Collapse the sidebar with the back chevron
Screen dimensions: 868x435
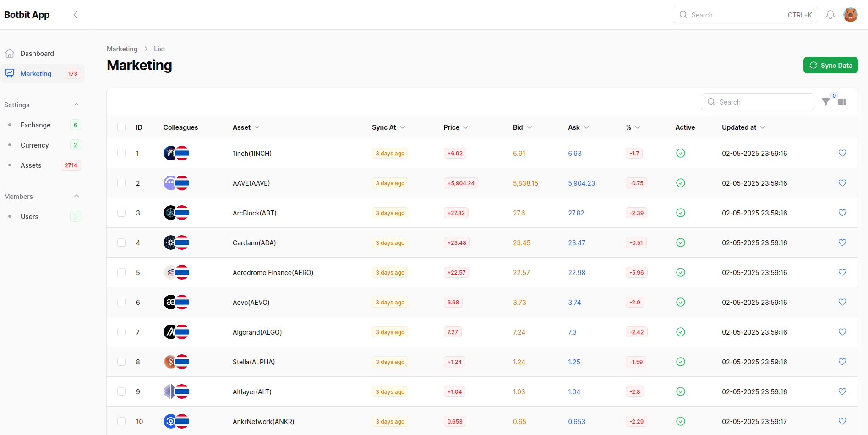[76, 15]
